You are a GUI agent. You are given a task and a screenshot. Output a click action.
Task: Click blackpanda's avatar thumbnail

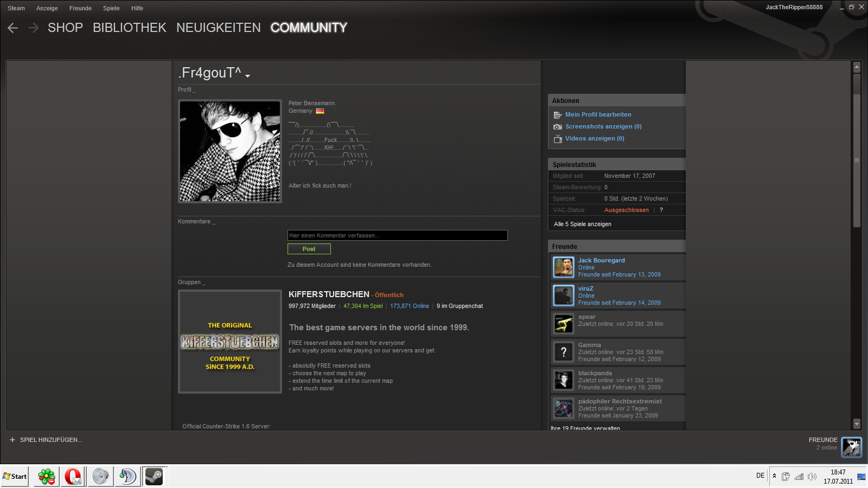(x=564, y=380)
